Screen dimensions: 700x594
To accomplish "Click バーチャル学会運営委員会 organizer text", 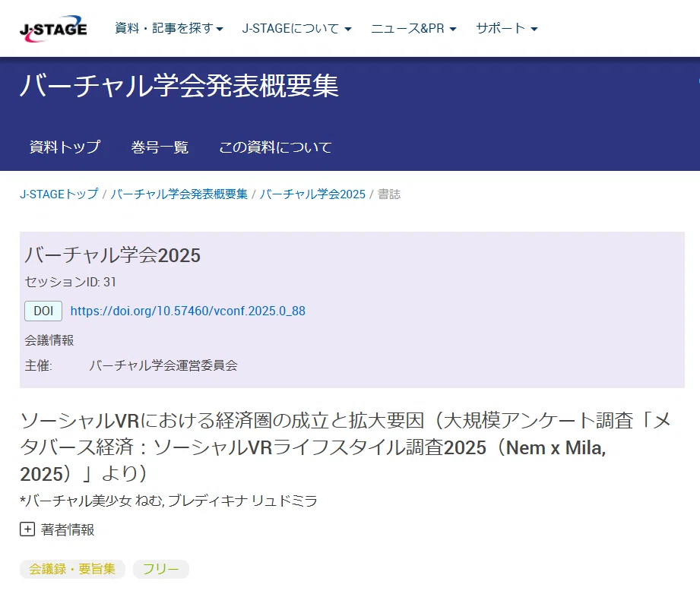I will click(163, 365).
